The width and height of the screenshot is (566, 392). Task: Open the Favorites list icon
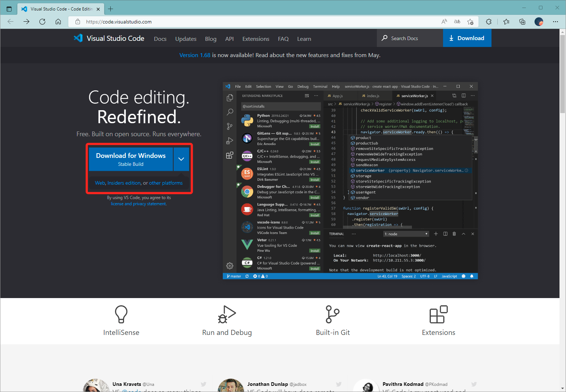(506, 22)
